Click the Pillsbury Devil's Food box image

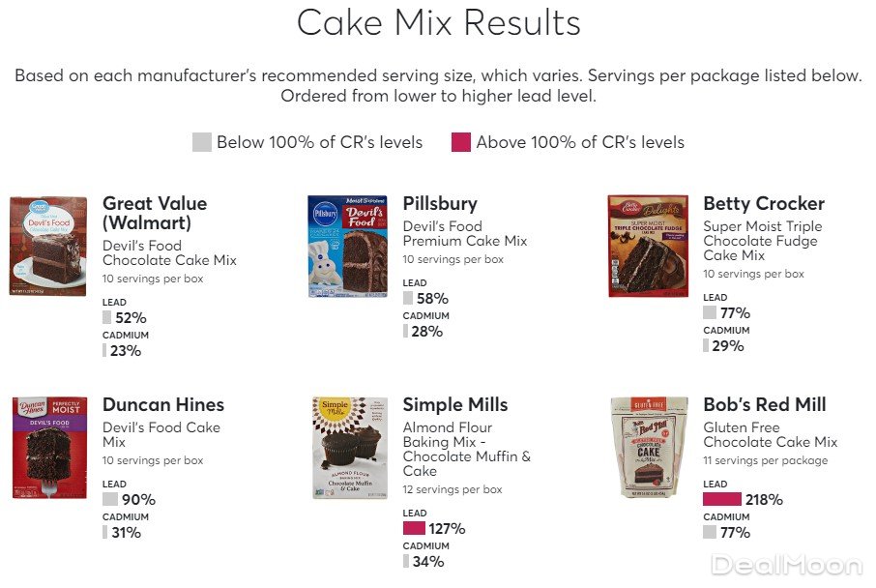tap(347, 246)
